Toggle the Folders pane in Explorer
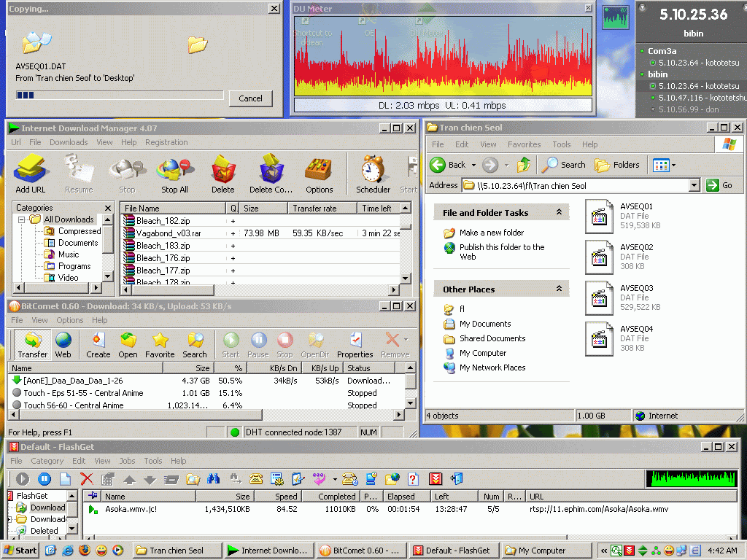This screenshot has height=560, width=747. [x=617, y=165]
